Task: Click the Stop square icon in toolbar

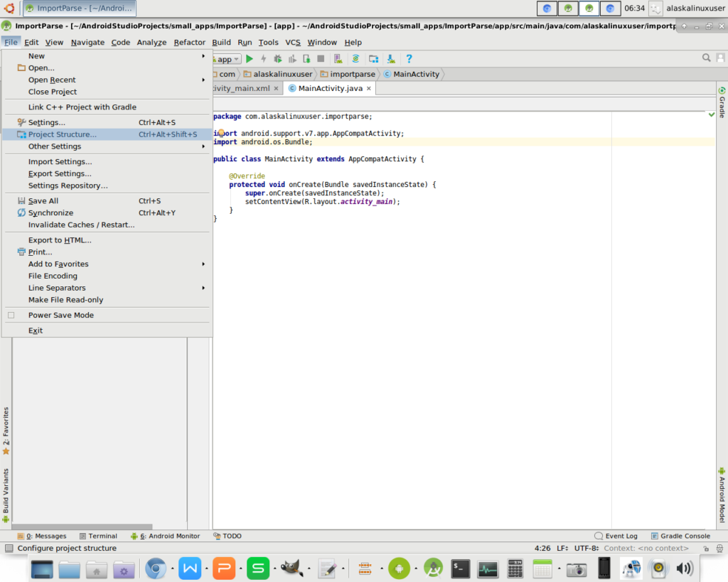Action: (x=321, y=59)
